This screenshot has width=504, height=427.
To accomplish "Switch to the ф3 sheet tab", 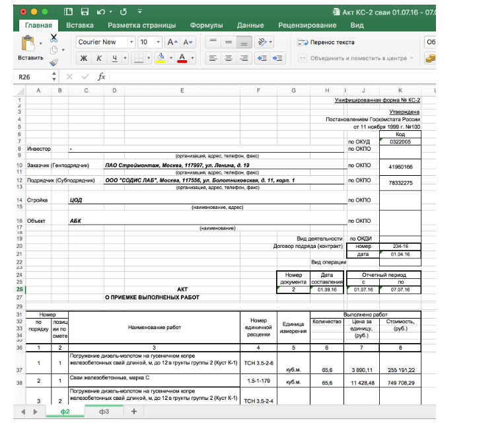I will pos(103,412).
